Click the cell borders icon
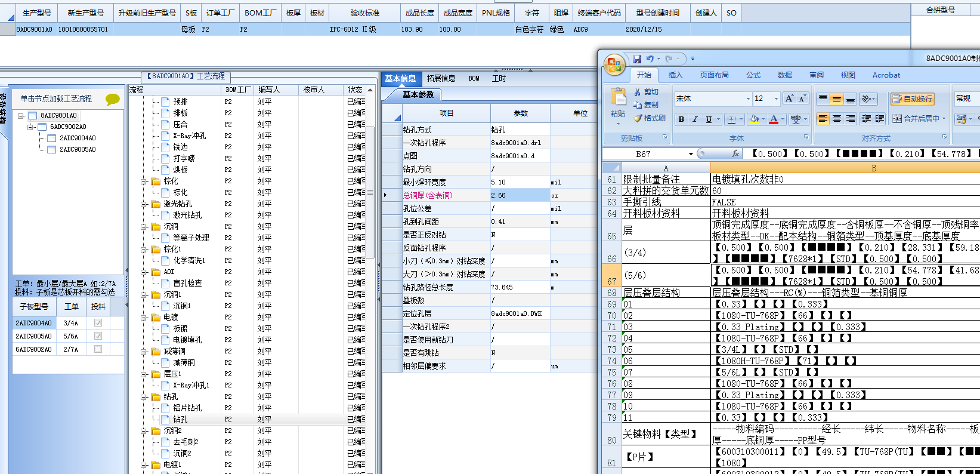This screenshot has width=980, height=474. [731, 119]
